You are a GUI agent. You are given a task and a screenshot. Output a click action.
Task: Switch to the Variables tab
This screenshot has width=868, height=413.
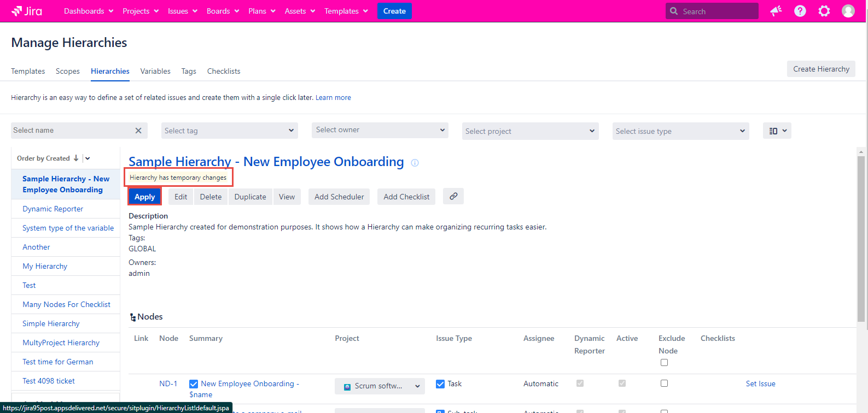click(x=155, y=72)
